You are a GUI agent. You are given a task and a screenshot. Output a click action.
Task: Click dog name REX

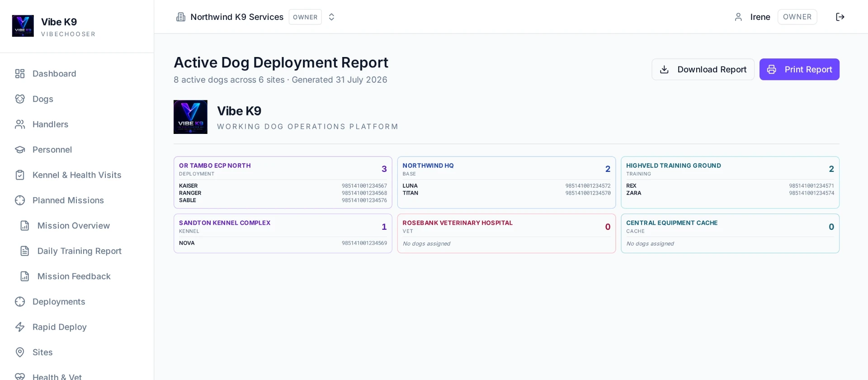pyautogui.click(x=631, y=186)
